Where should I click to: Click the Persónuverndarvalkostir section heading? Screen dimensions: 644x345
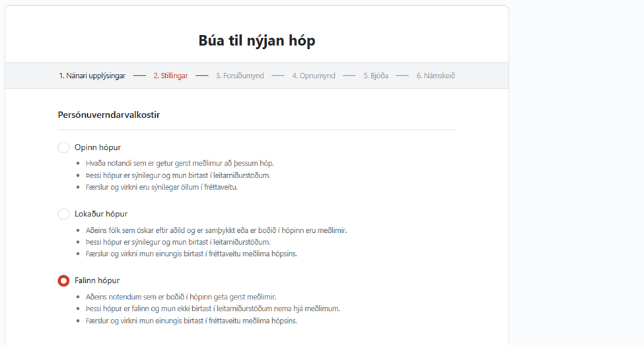pyautogui.click(x=109, y=115)
